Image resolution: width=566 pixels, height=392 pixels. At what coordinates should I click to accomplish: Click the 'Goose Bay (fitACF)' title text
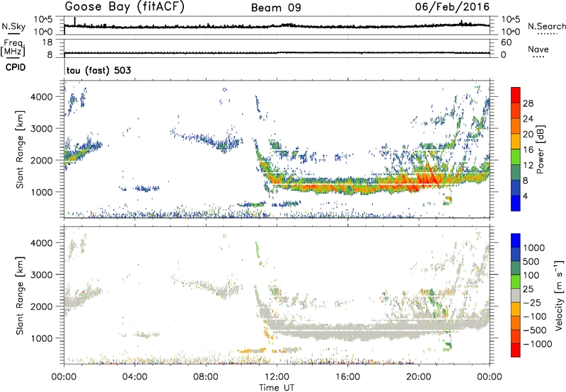(125, 7)
